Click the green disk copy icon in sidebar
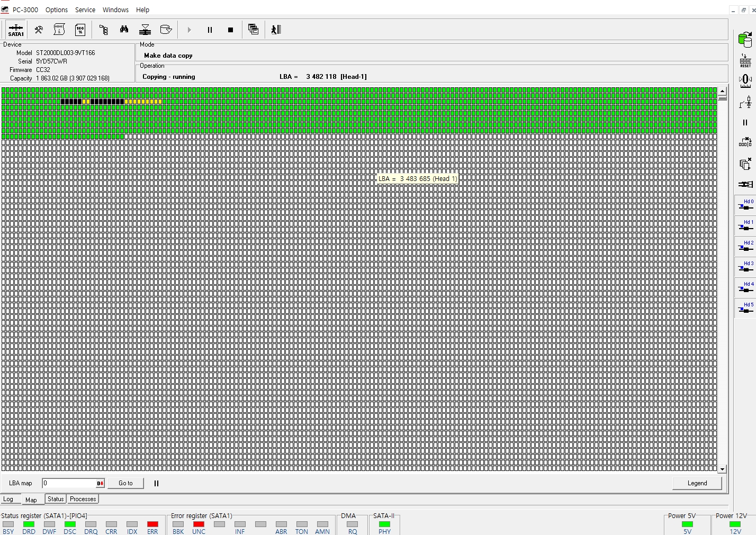 [x=745, y=39]
